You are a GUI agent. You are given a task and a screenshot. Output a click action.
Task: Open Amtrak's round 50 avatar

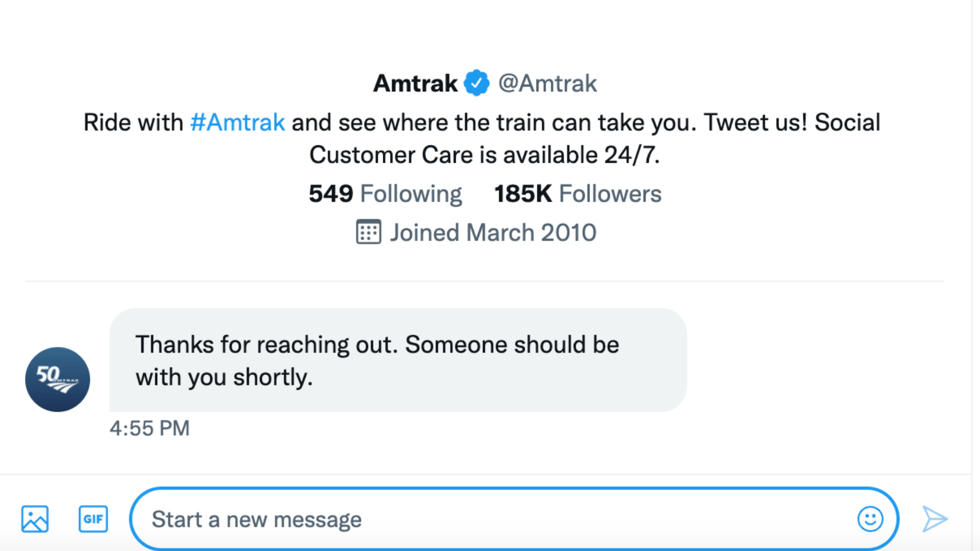[58, 379]
